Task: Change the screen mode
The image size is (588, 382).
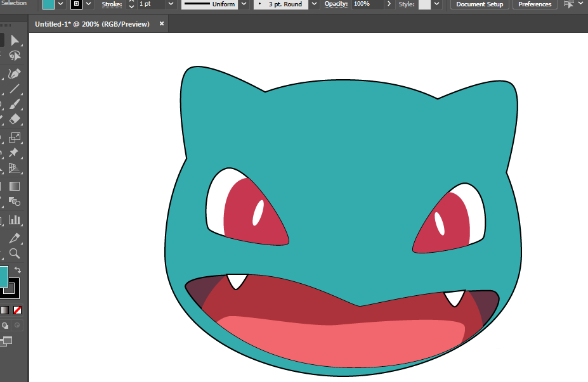Action: click(6, 341)
